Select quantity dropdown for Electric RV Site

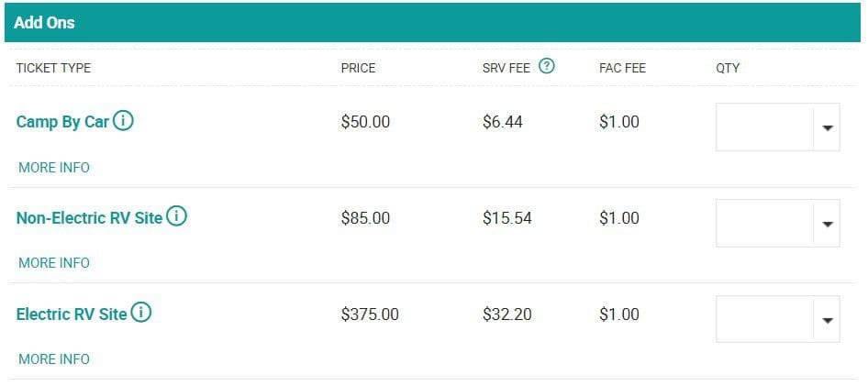pyautogui.click(x=778, y=320)
